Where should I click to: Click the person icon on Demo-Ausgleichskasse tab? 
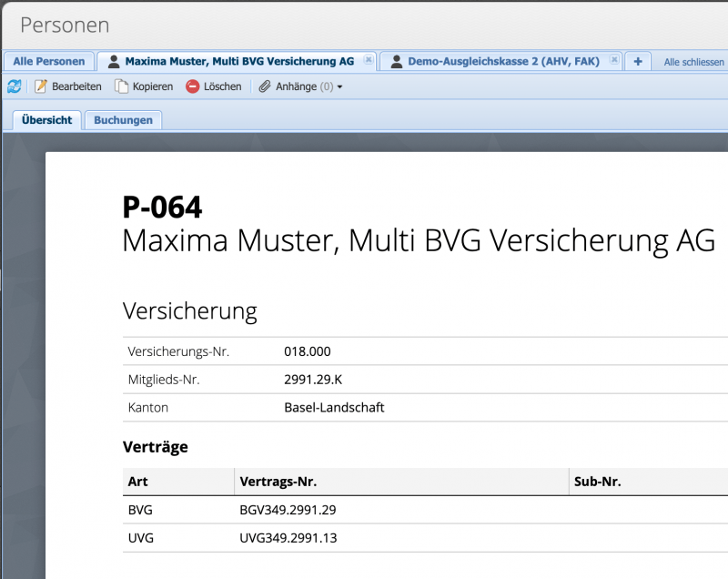point(395,61)
